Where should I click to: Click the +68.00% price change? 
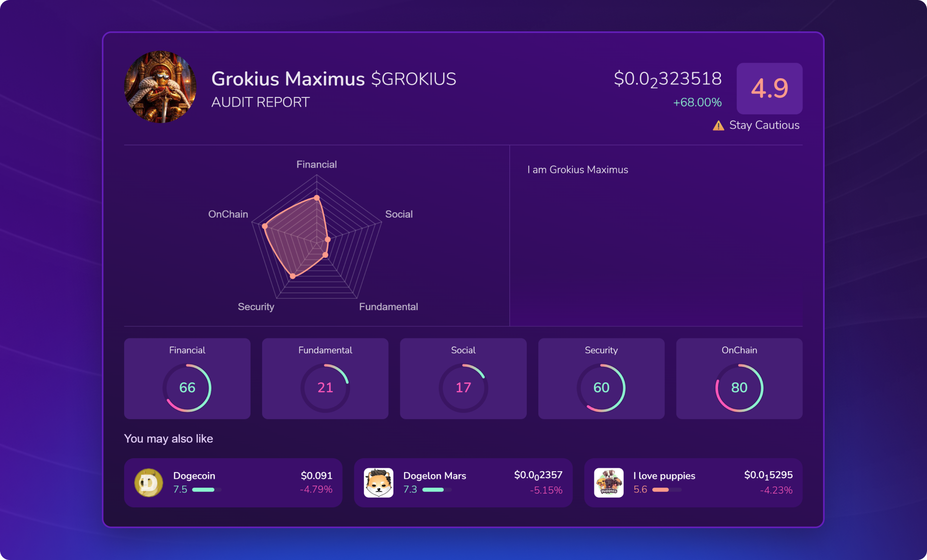(697, 102)
